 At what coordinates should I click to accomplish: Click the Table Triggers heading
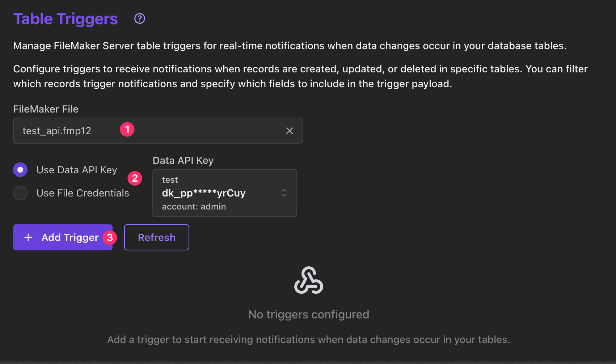[x=66, y=19]
